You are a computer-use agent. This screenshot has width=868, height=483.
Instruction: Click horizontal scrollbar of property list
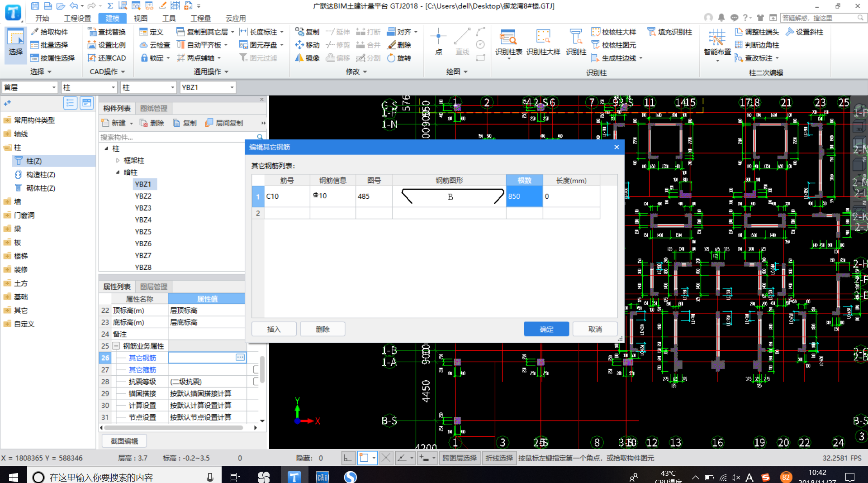coord(173,427)
